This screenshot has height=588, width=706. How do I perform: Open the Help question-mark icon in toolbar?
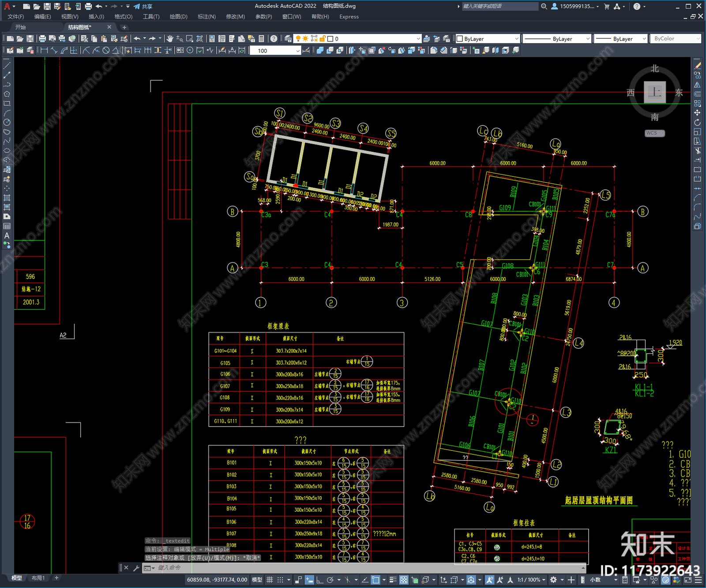[x=274, y=39]
